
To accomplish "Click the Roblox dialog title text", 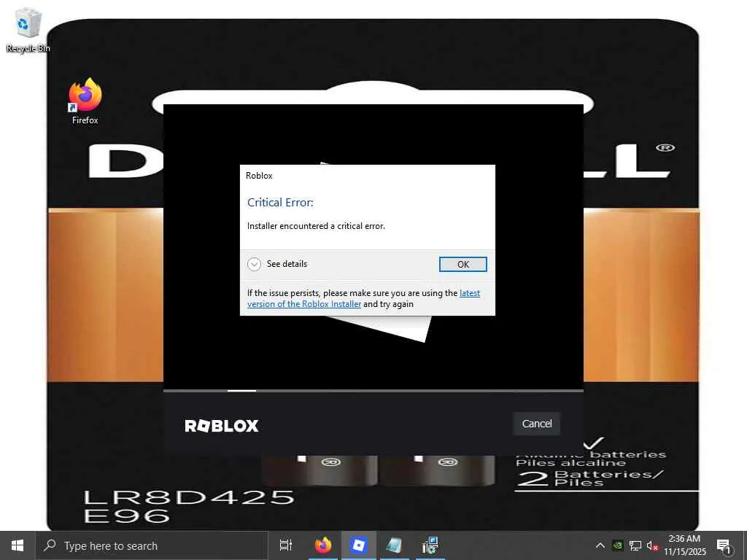I will pos(259,176).
